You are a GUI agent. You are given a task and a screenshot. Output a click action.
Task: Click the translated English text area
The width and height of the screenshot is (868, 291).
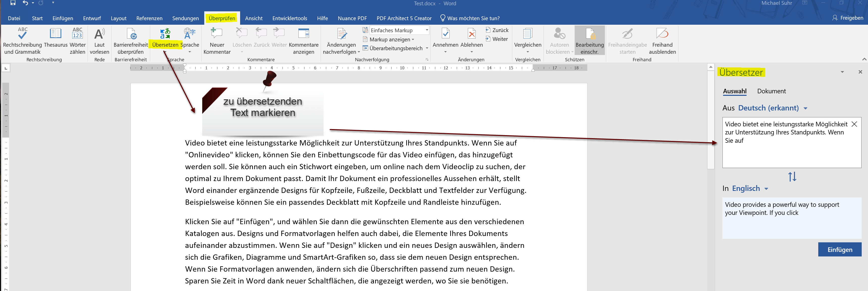(792, 218)
